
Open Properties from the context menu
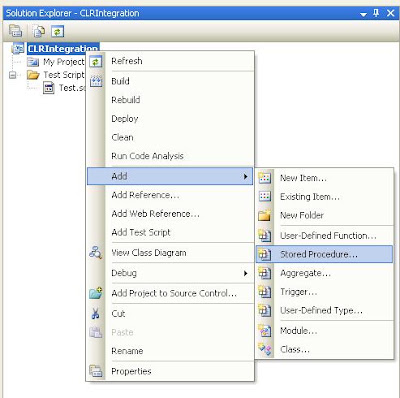pyautogui.click(x=170, y=371)
